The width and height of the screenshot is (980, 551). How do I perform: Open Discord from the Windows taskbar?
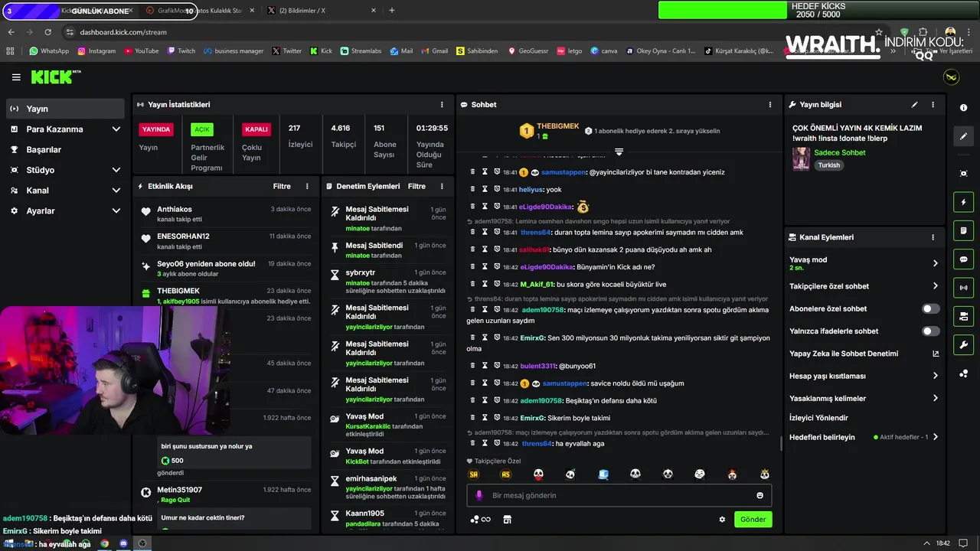[x=123, y=543]
